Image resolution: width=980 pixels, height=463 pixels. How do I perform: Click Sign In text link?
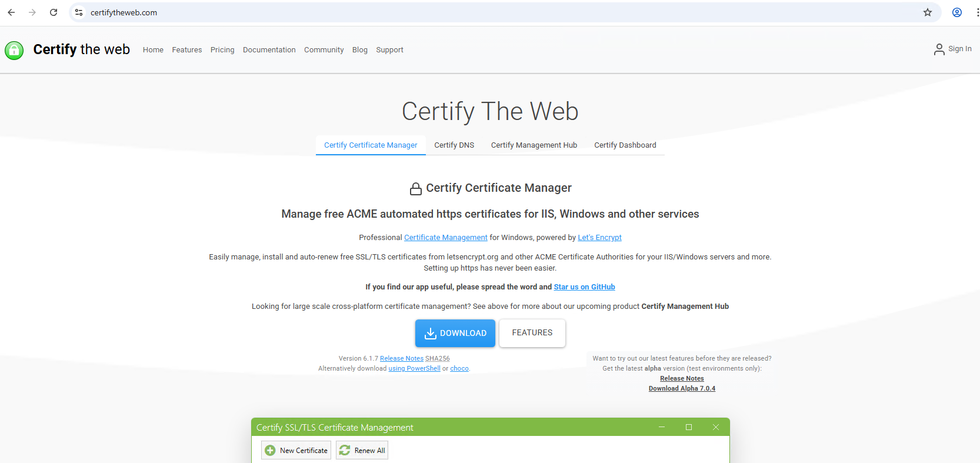(x=960, y=49)
